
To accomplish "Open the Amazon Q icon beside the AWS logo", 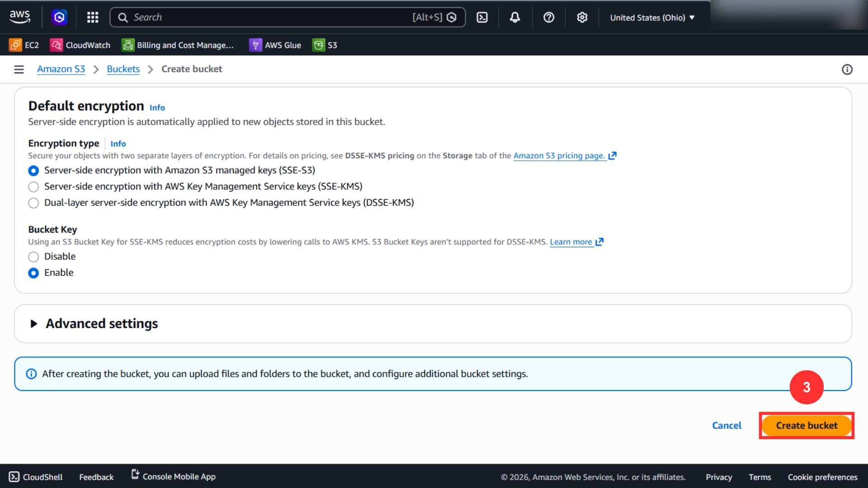I will click(59, 17).
